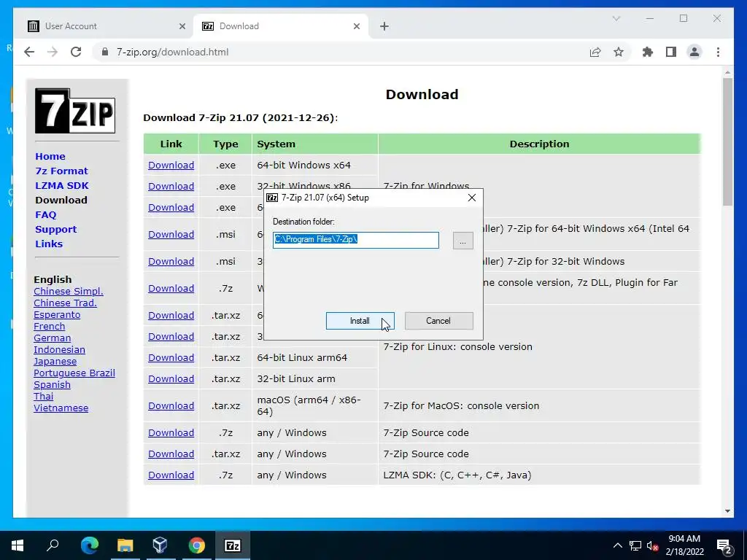Screen dimensions: 747x560
Task: Switch language to Portuguese Brazil
Action: click(74, 373)
